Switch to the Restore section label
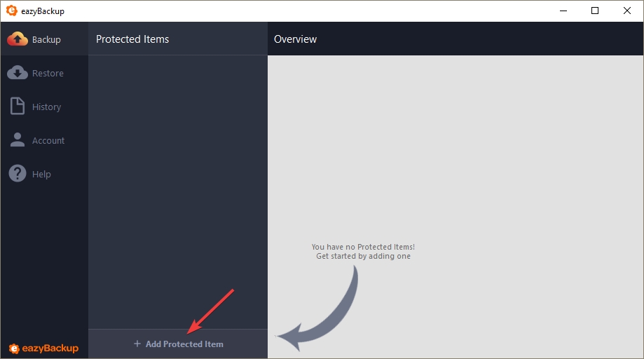Viewport: 644px width, 359px height. [48, 73]
